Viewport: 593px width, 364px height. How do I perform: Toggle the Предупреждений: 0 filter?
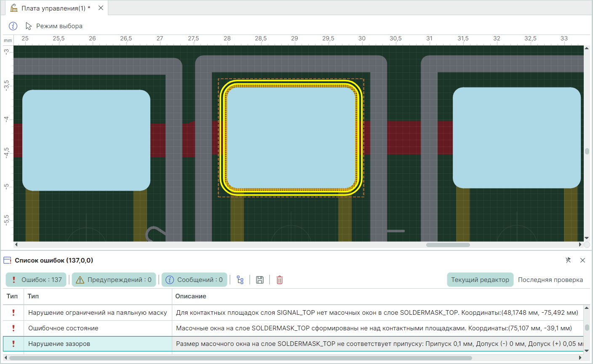click(114, 280)
